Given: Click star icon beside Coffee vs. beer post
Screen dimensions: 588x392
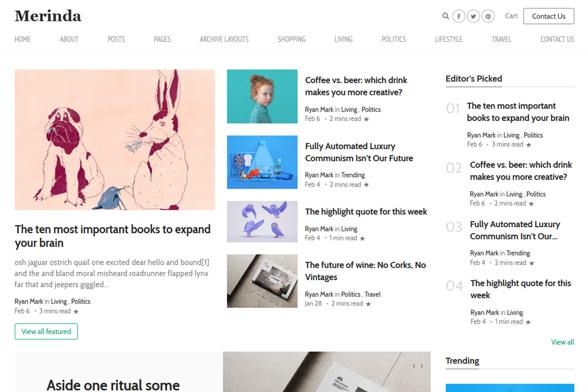Looking at the screenshot, I should click(x=366, y=119).
